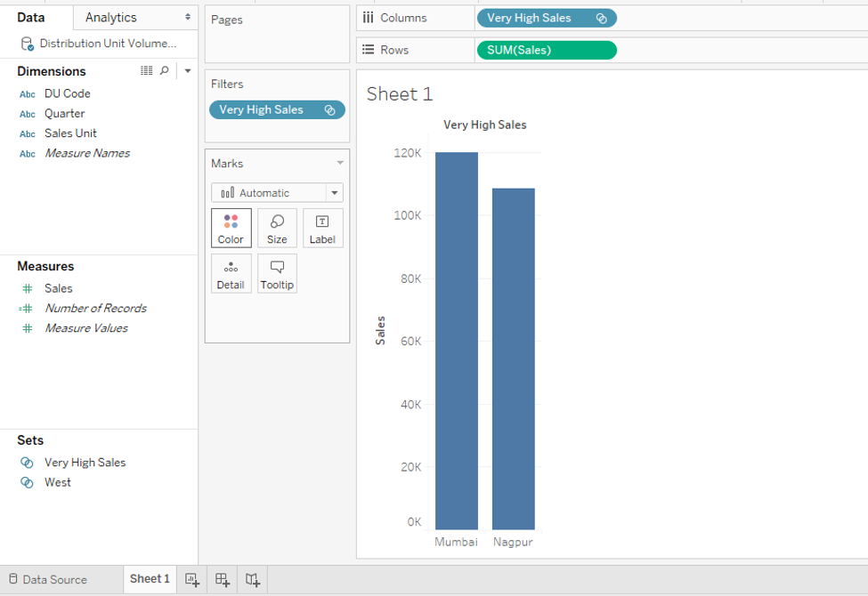868x596 pixels.
Task: Open the Color mark property
Action: tap(231, 228)
